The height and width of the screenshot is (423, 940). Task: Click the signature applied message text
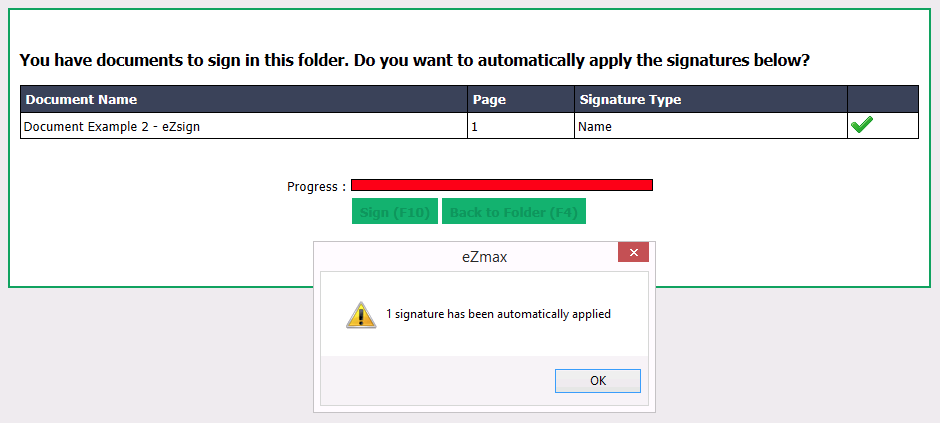(498, 314)
